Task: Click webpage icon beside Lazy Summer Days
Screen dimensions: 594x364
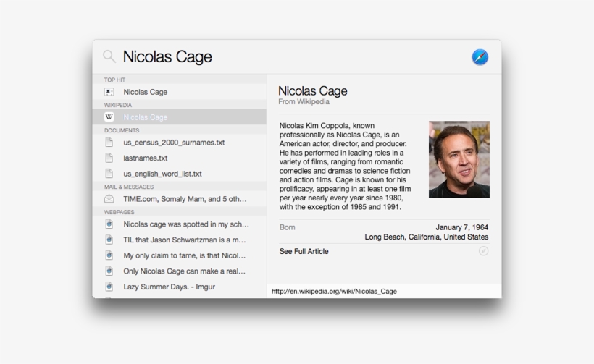Action: click(x=109, y=287)
